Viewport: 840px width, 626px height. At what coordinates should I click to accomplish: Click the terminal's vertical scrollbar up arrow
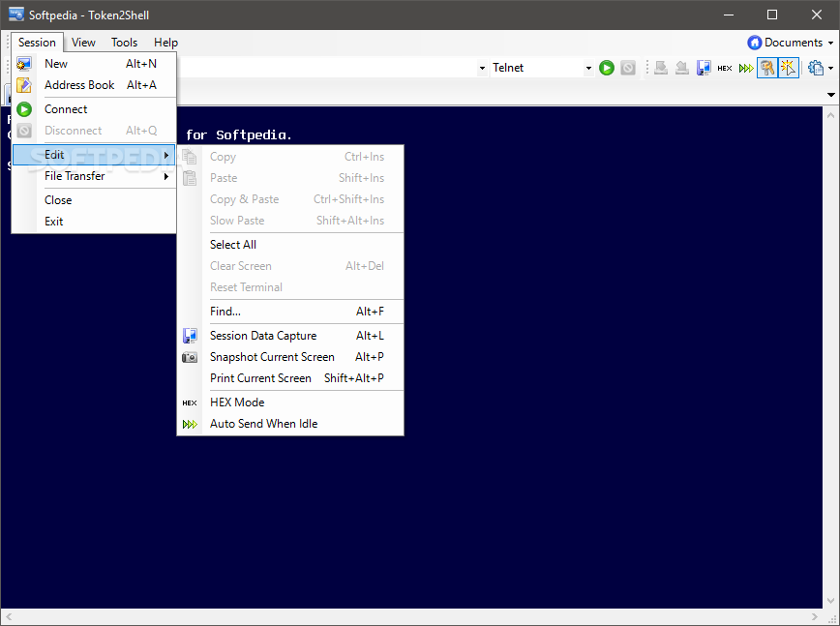tap(831, 115)
